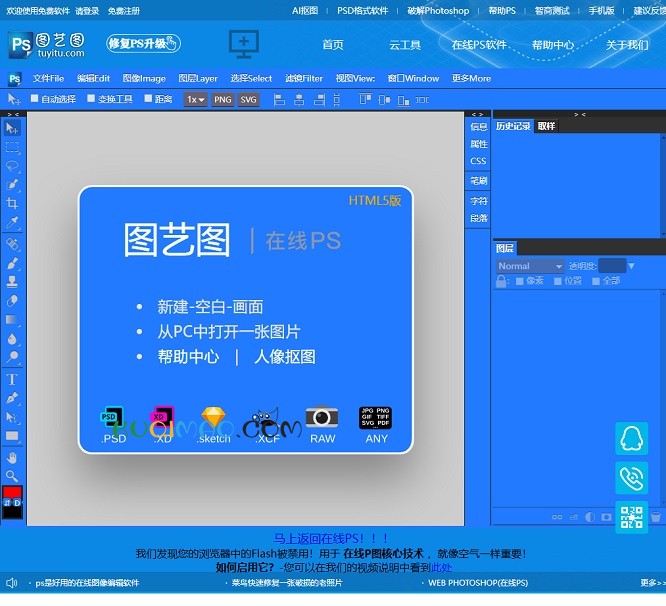Select the Lasso tool
This screenshot has height=606, width=666.
(x=12, y=166)
